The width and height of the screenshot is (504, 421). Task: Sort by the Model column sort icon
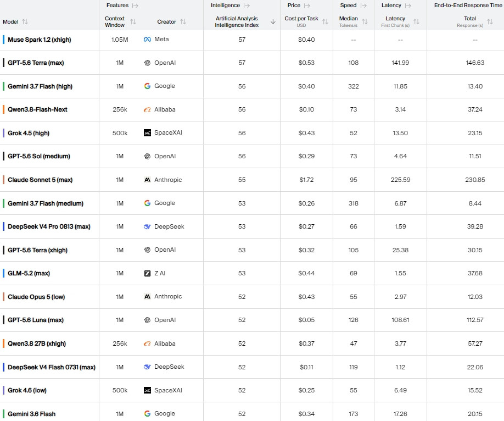click(25, 21)
